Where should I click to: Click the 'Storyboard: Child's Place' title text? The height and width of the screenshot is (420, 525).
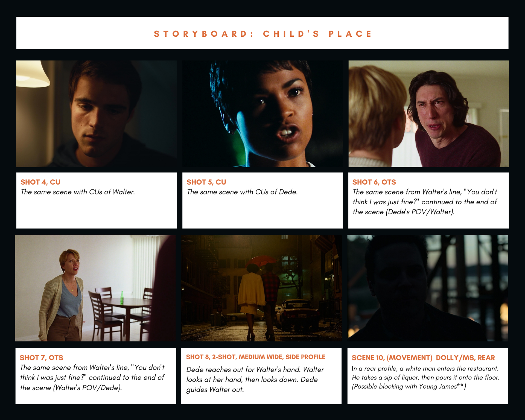pos(263,34)
